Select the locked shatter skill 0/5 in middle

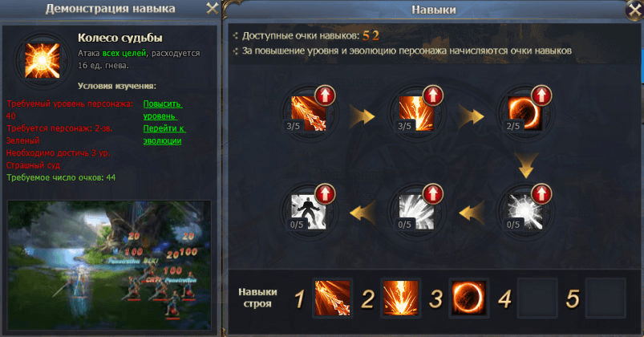click(x=416, y=212)
